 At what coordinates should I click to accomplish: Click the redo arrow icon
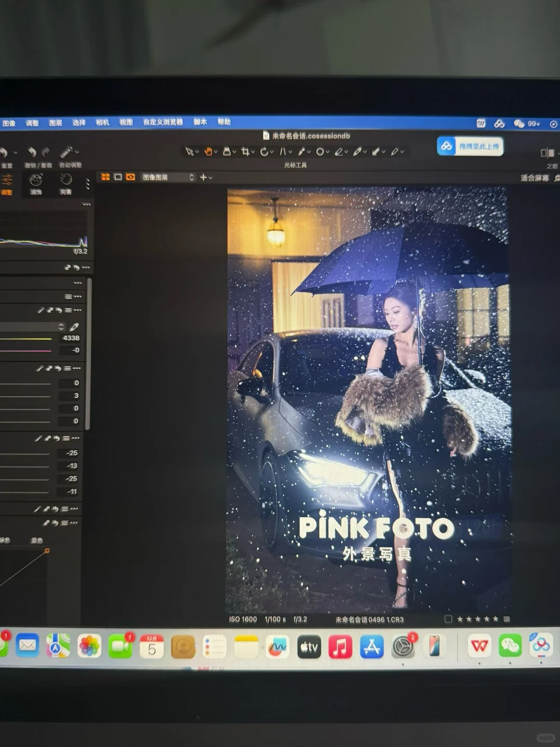(x=46, y=152)
